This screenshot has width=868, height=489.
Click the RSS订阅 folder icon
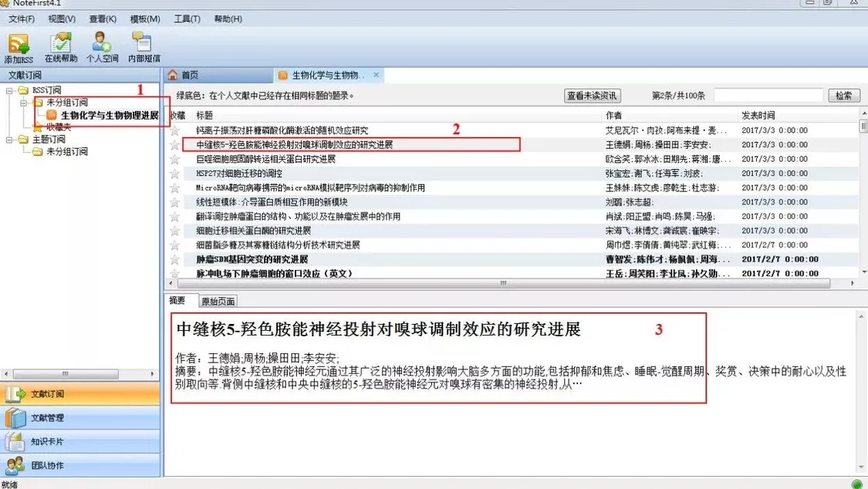click(x=22, y=89)
